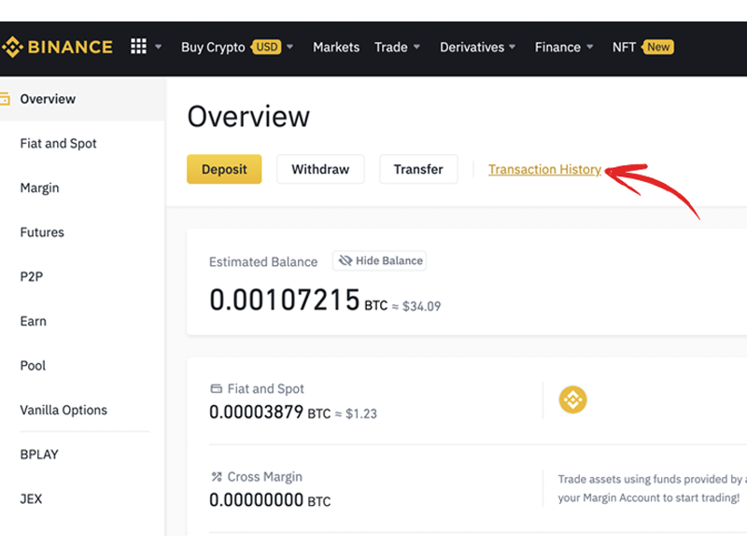Open Pool in the sidebar

(33, 365)
